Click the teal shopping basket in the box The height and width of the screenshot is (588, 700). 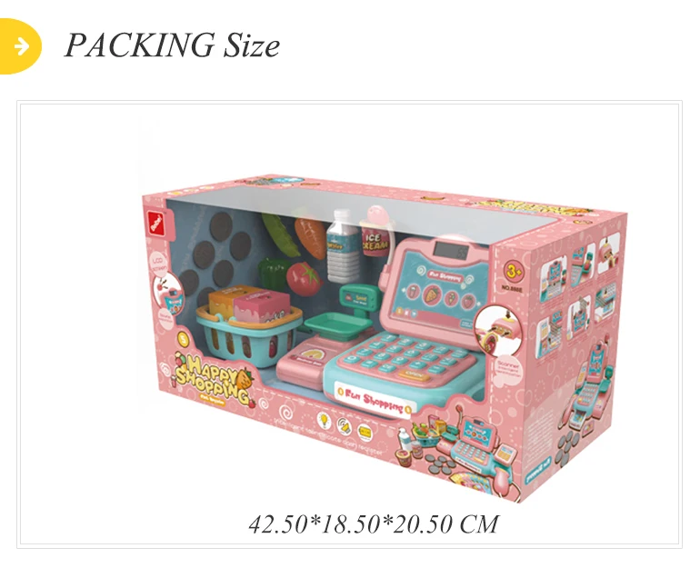(x=248, y=335)
